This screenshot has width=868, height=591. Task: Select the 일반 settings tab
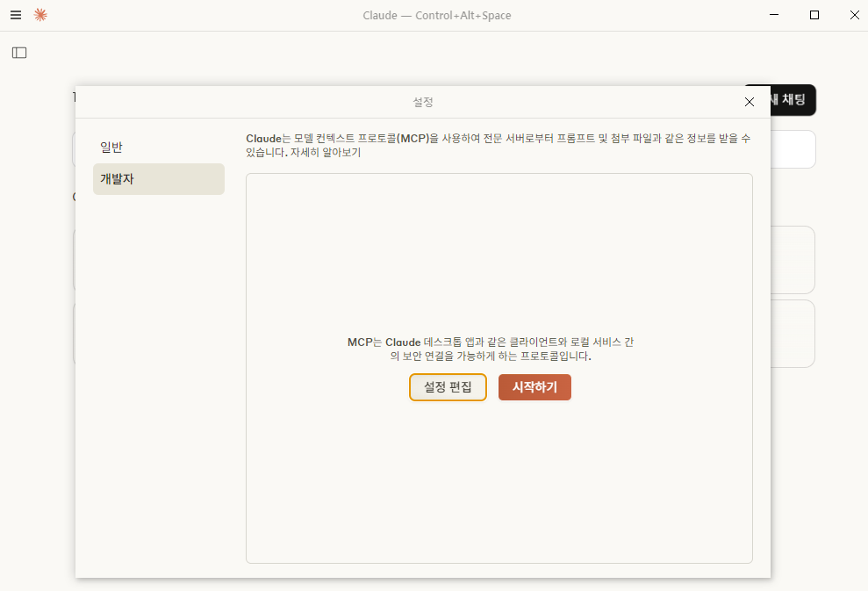tap(158, 148)
